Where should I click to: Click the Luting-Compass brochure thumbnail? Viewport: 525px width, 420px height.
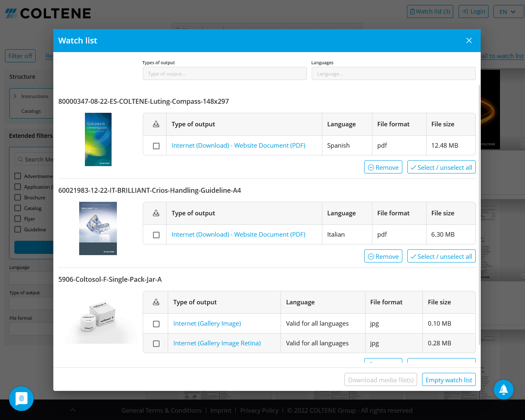pos(98,139)
